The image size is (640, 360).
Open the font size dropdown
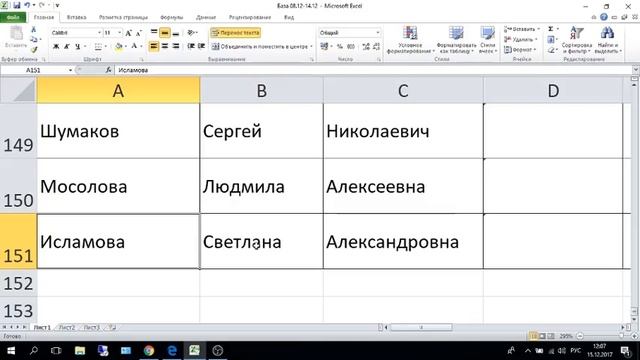pos(120,33)
